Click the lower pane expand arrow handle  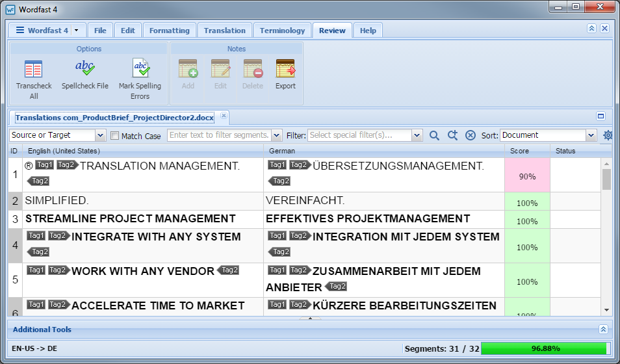311,318
